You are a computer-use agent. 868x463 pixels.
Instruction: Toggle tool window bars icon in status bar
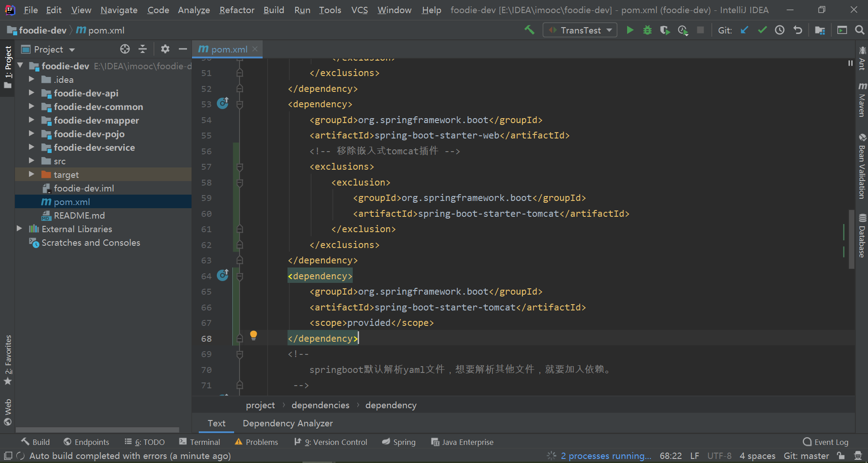pyautogui.click(x=8, y=455)
